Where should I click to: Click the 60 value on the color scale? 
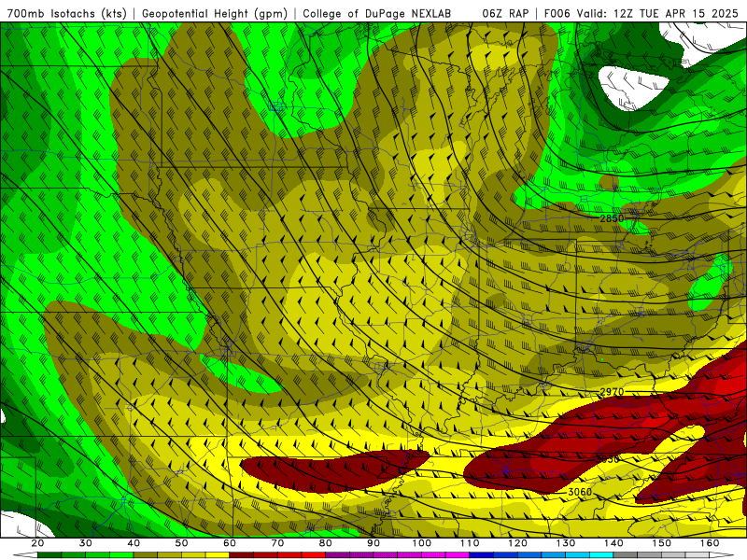pyautogui.click(x=230, y=543)
